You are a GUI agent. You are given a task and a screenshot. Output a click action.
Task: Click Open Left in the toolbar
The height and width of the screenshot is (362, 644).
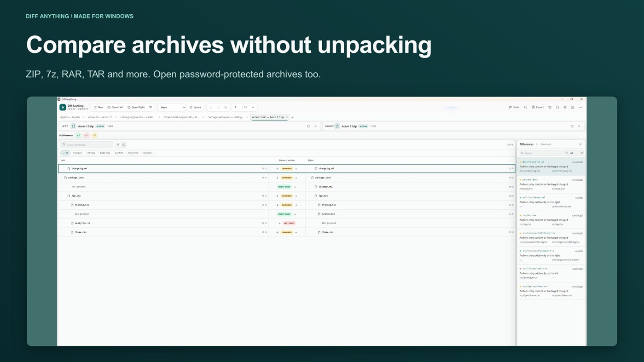click(x=115, y=107)
